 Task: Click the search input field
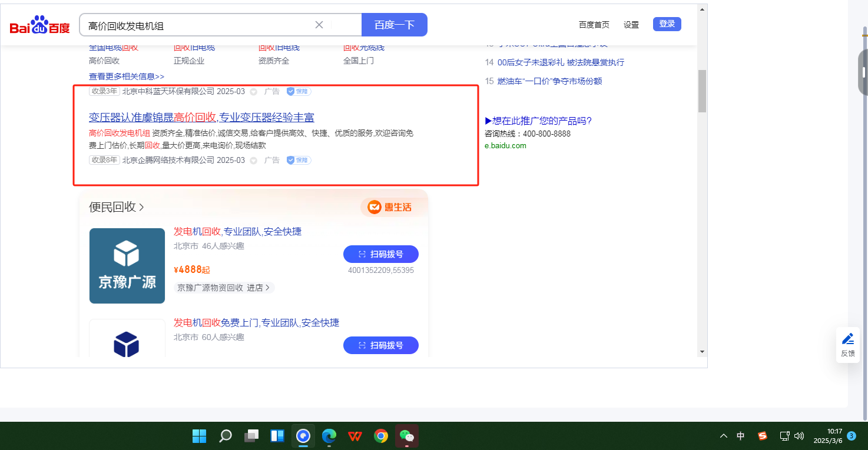(197, 25)
